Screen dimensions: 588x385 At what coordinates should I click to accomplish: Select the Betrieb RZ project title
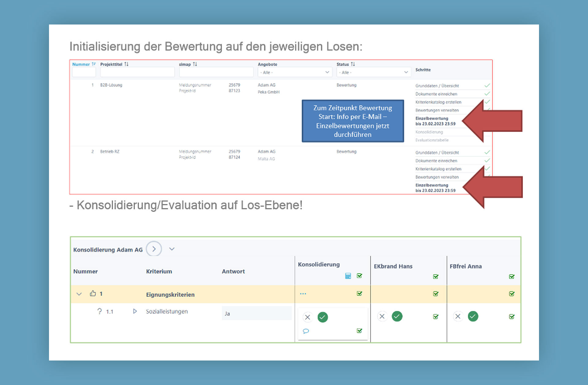[x=110, y=151]
